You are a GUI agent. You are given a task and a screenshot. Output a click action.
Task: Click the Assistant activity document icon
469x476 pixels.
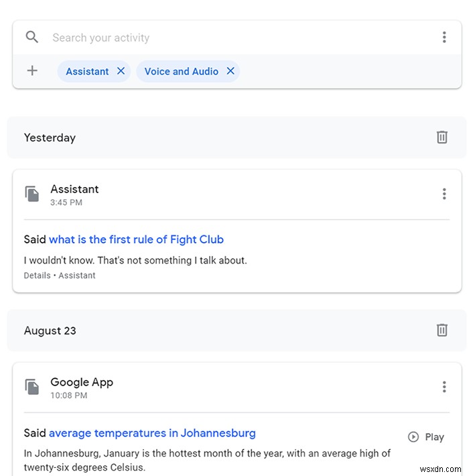[32, 194]
